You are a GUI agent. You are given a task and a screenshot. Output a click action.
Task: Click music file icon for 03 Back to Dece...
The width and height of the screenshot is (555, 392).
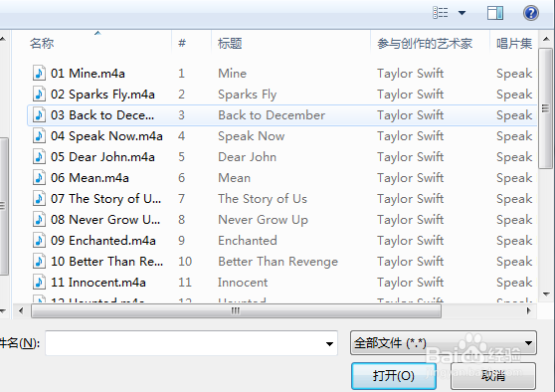click(39, 115)
